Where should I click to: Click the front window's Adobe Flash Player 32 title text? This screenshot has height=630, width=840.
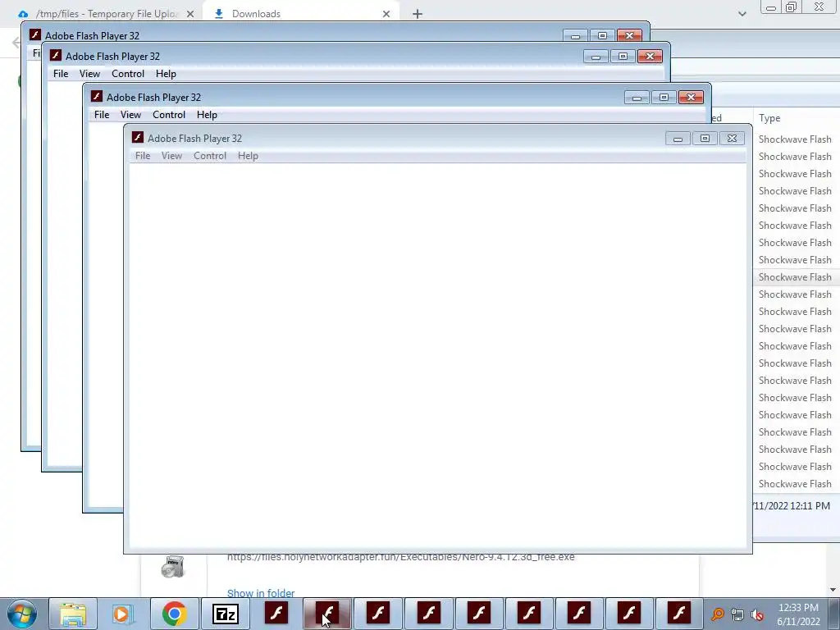coord(194,138)
